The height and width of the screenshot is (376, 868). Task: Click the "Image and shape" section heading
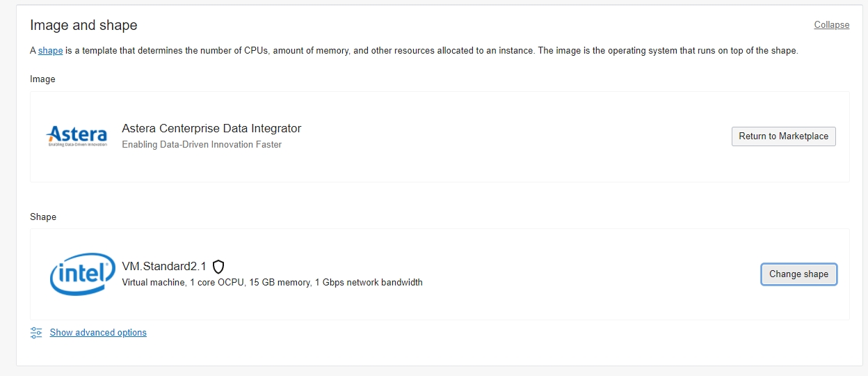click(83, 25)
